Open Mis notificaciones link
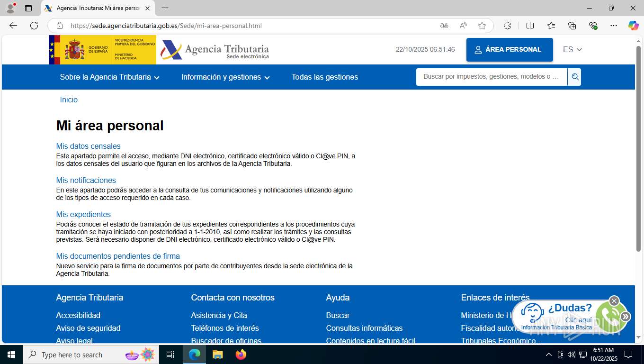The height and width of the screenshot is (364, 644). pos(86,180)
